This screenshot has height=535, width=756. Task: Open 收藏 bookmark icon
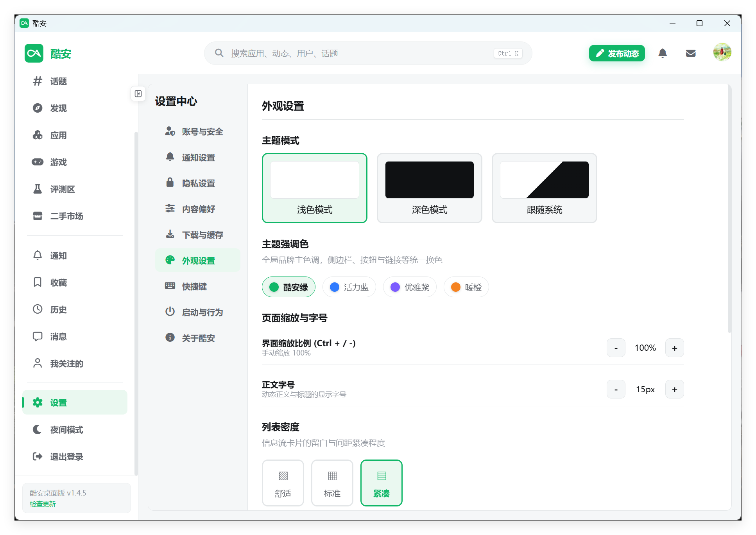tap(38, 282)
